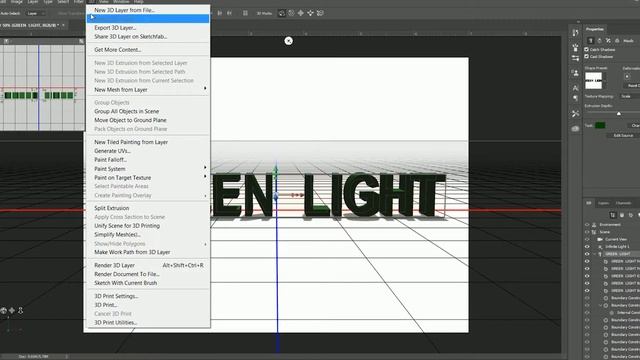The image size is (640, 360).
Task: Open Texture Mapping Scale dropdown
Action: [x=630, y=96]
